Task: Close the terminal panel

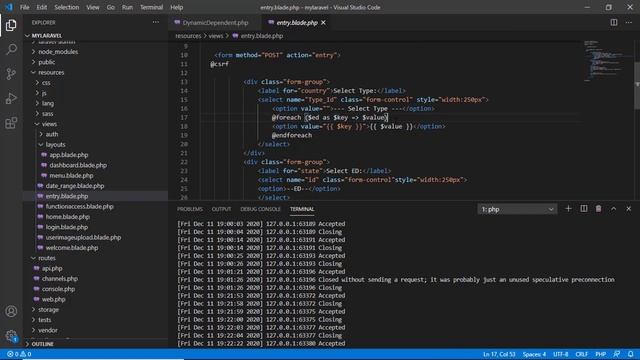Action: 629,209
